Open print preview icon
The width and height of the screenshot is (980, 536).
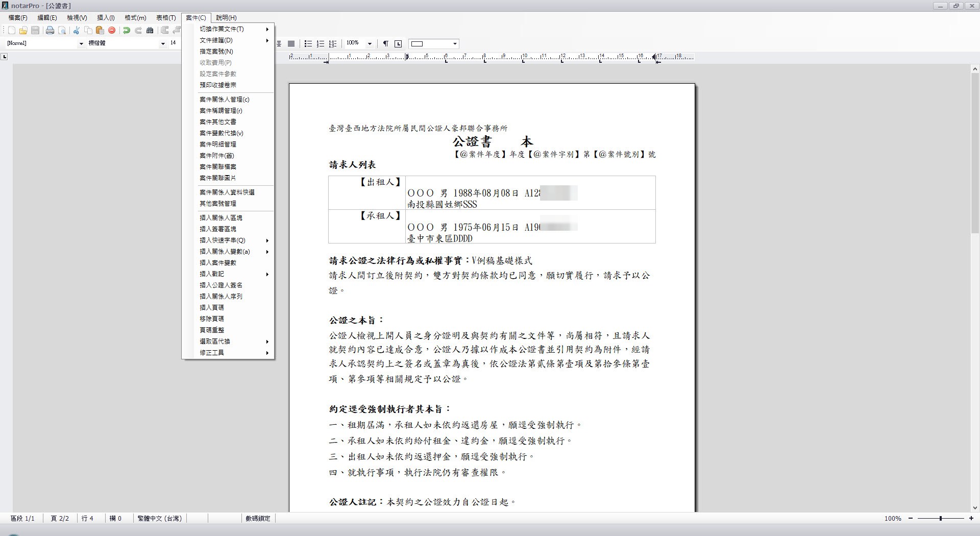pyautogui.click(x=62, y=31)
